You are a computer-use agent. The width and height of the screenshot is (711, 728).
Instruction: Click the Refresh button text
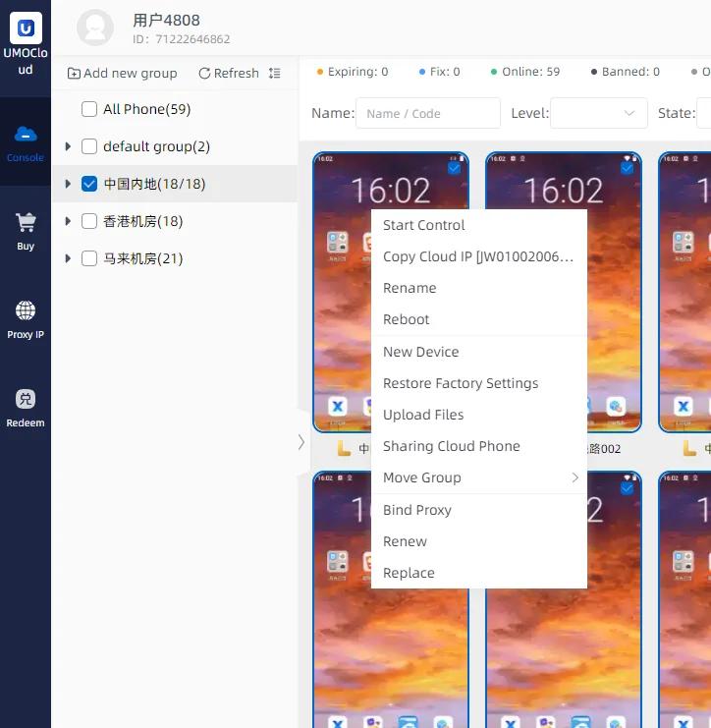click(x=237, y=74)
